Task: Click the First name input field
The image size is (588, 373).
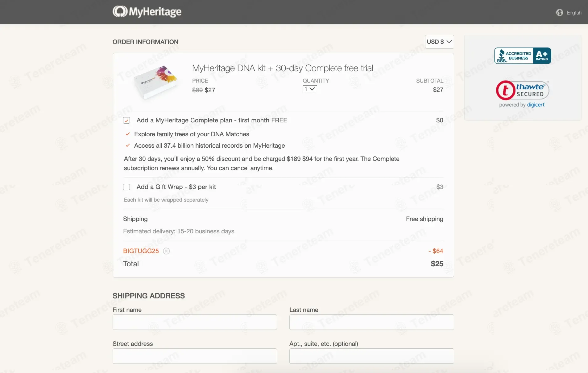Action: click(195, 322)
